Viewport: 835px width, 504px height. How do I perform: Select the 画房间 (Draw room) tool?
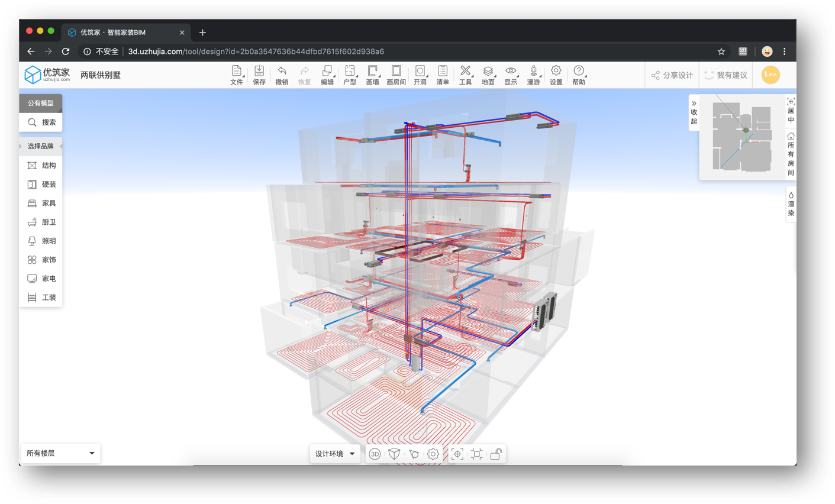396,75
